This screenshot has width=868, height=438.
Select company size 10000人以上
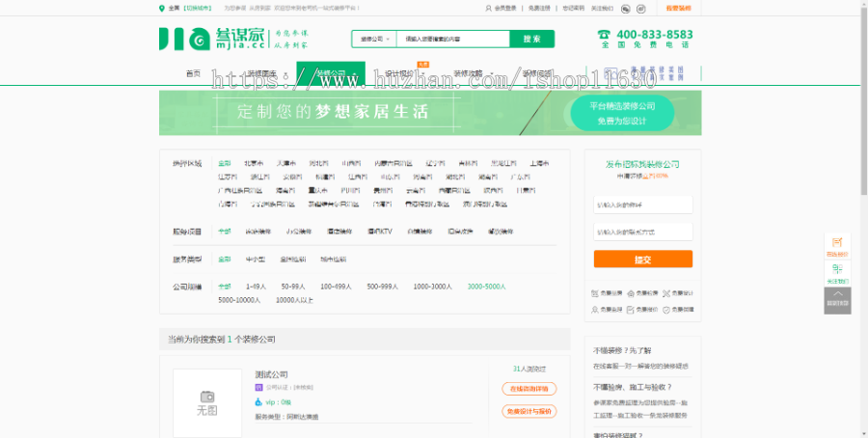pos(294,300)
